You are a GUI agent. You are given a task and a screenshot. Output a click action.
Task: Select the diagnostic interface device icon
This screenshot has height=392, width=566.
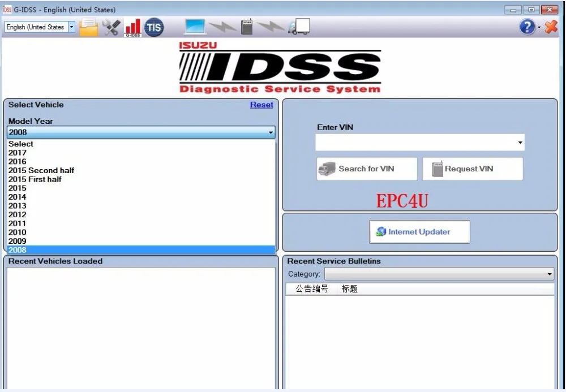pyautogui.click(x=247, y=27)
